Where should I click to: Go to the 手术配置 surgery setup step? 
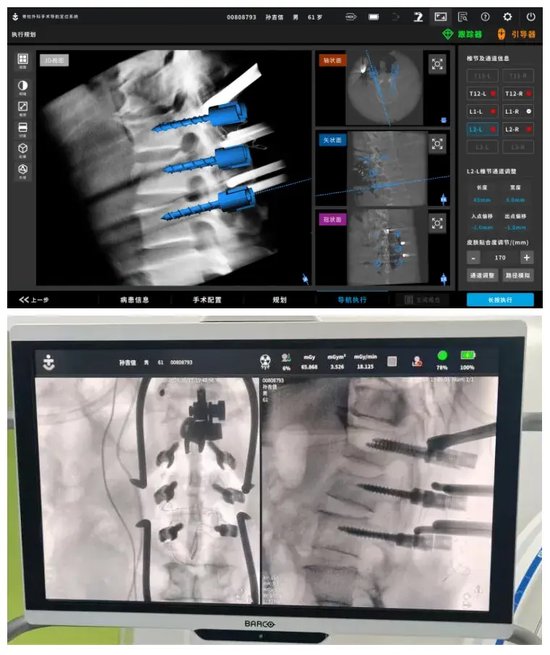click(207, 300)
